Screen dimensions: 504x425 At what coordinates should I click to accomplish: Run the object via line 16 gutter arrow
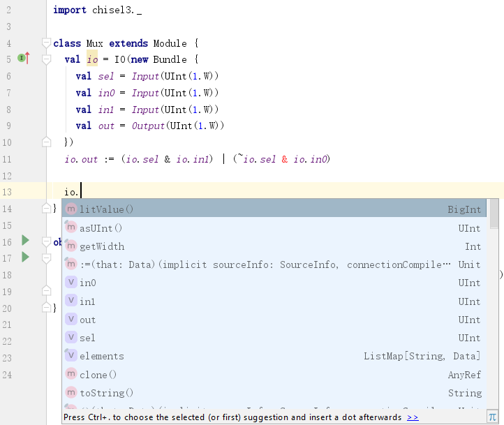[25, 240]
